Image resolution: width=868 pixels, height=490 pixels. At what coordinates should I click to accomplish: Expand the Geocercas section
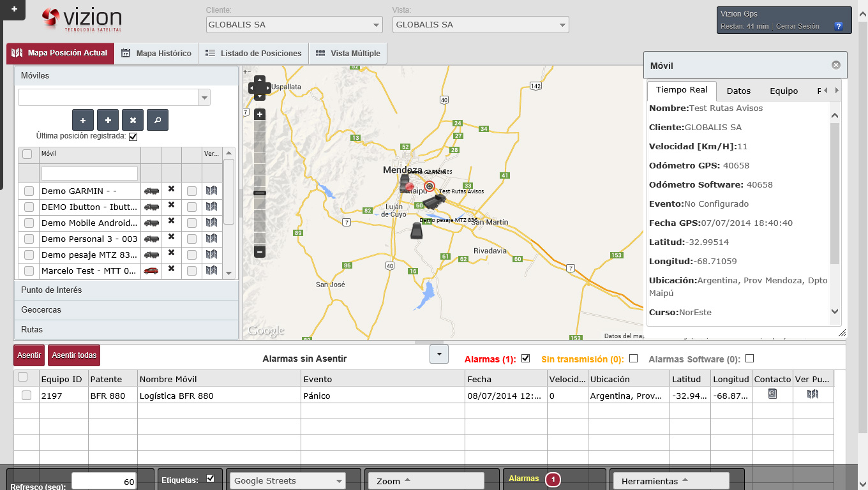click(x=126, y=310)
